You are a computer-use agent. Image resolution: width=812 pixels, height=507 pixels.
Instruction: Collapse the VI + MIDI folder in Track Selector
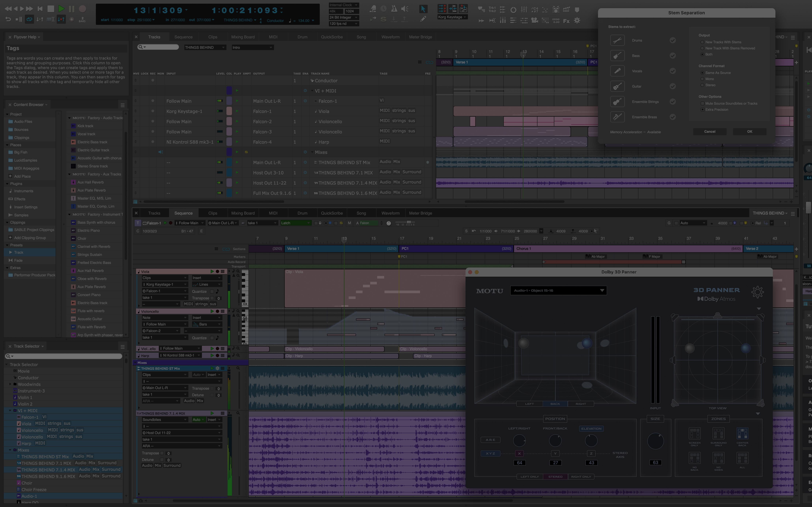pyautogui.click(x=10, y=410)
